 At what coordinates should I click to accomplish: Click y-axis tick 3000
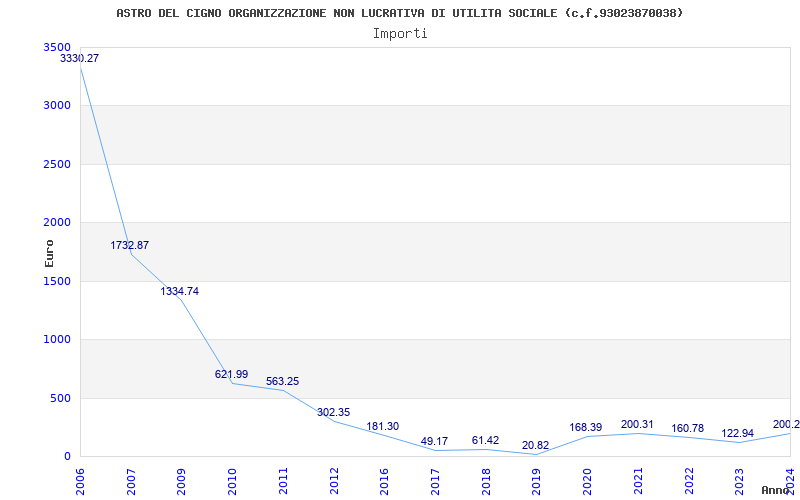58,106
